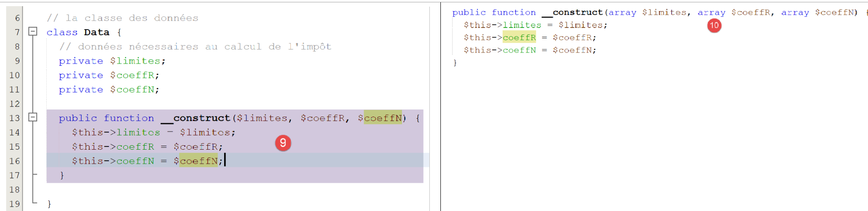Click highlighted coeffR in the right pane

[x=519, y=38]
